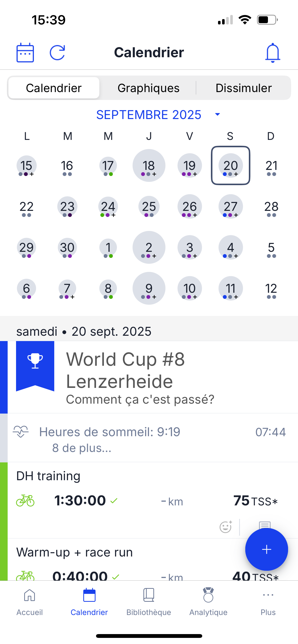Select day 18 in the calendar
Viewport: 298px width, 644px height.
click(x=149, y=166)
